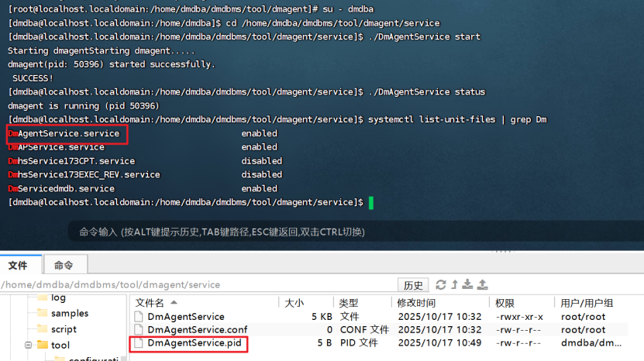Viewport: 644px width, 361px height.
Task: Click 'dmagent is running (pid 50396)' line
Action: pos(84,106)
